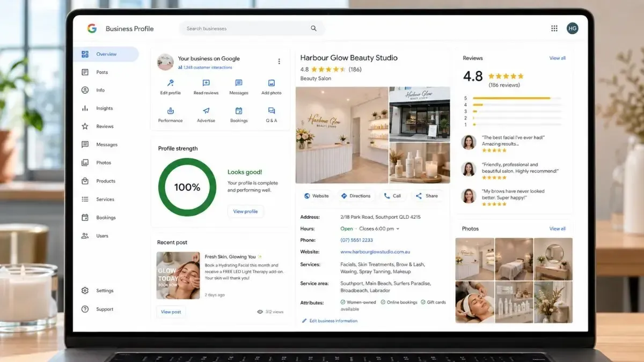Click the Call button
The height and width of the screenshot is (362, 644).
(x=392, y=196)
